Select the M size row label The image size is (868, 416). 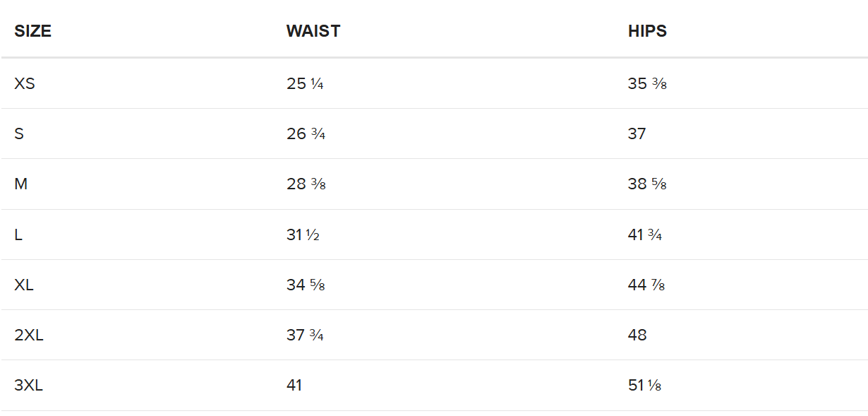[21, 184]
